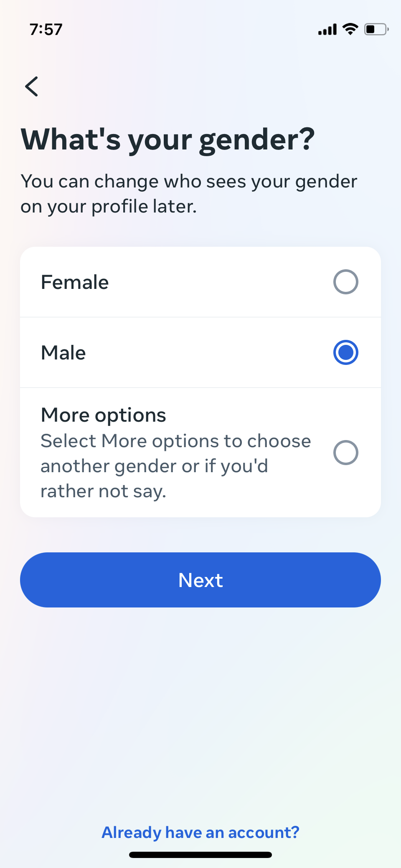Open the Already have an account link
The height and width of the screenshot is (868, 401).
(200, 833)
